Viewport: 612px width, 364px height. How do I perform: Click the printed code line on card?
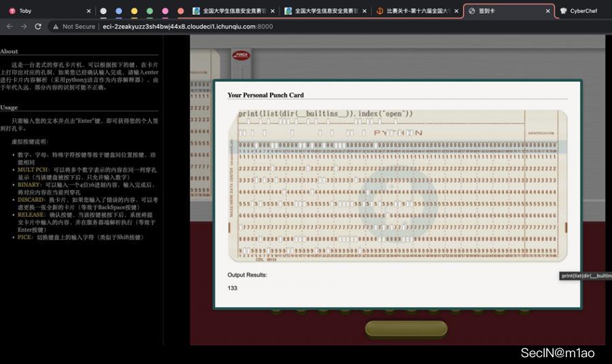pyautogui.click(x=326, y=114)
